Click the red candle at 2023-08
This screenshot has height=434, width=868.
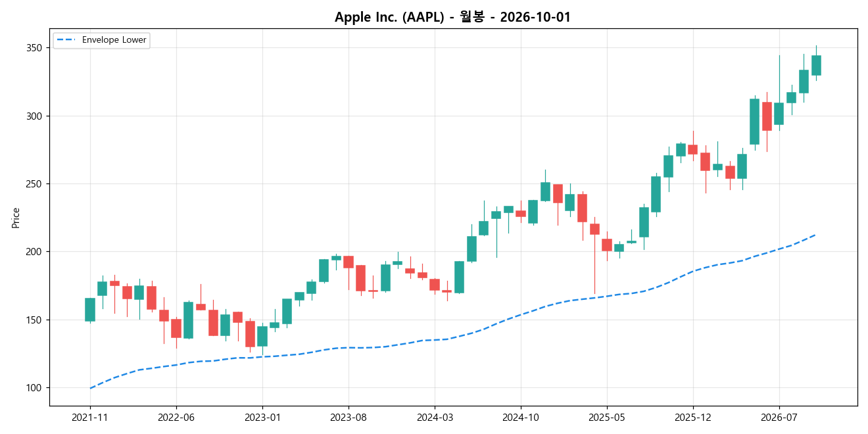(x=349, y=262)
